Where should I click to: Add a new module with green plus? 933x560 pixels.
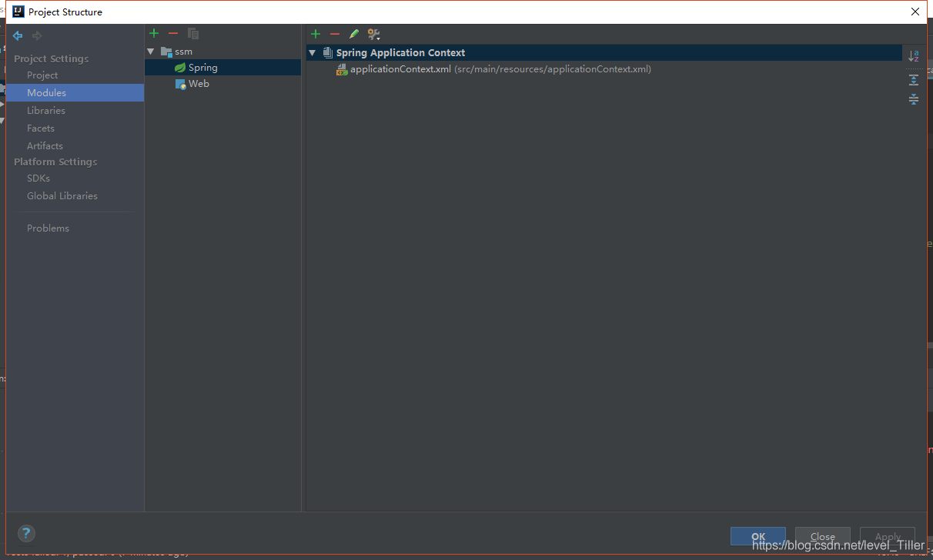[x=154, y=33]
